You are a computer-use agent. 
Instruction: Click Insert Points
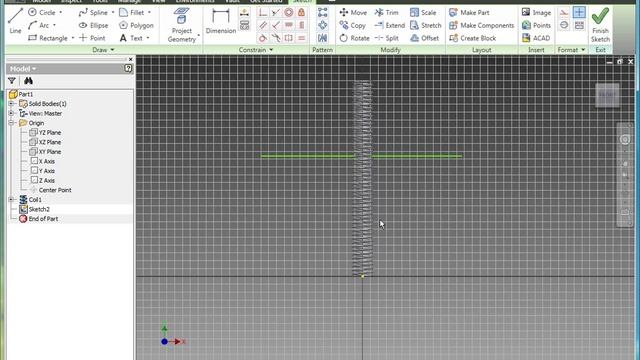[536, 25]
